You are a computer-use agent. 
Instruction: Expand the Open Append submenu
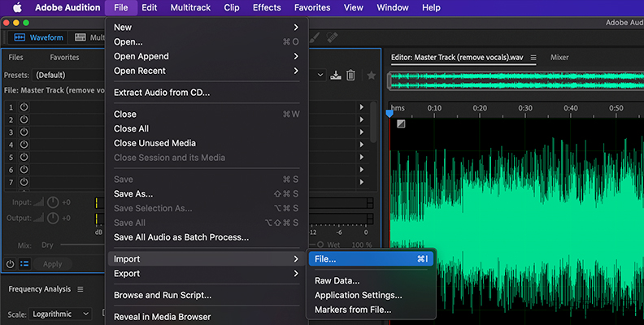pos(207,56)
